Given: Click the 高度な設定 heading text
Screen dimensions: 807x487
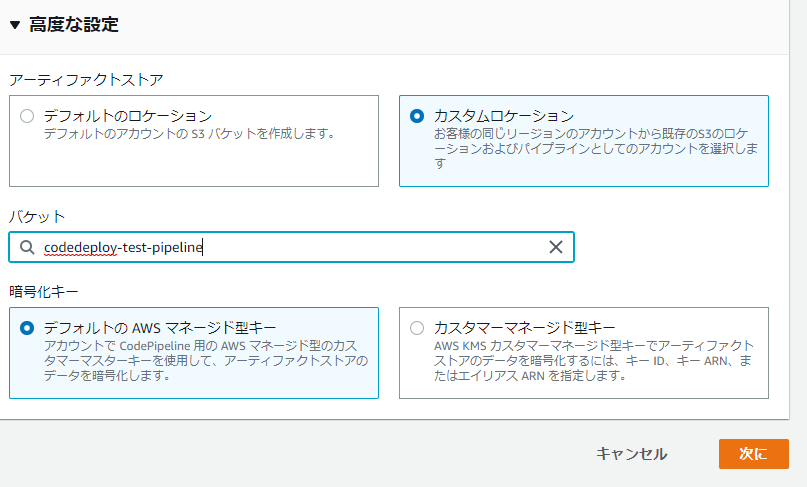Looking at the screenshot, I should click(74, 24).
